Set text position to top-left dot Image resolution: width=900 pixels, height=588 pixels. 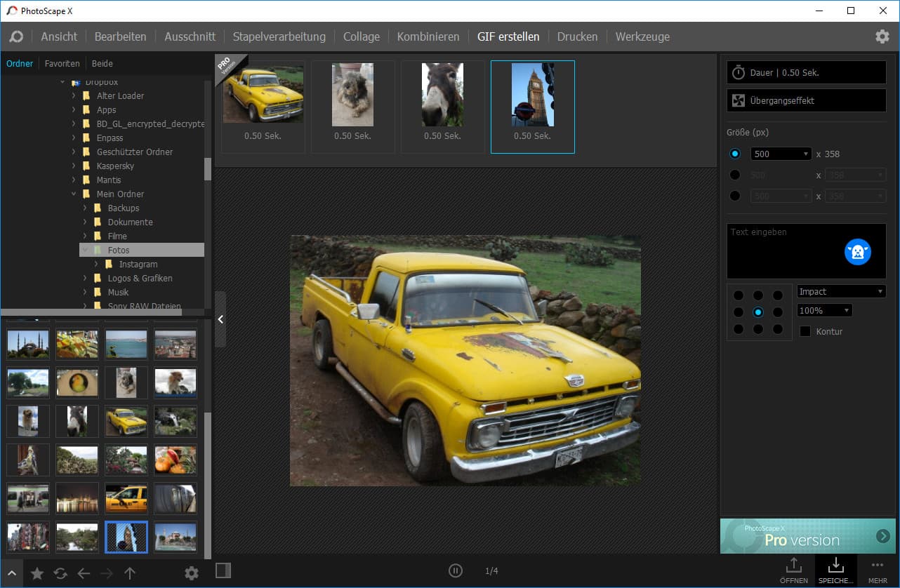pyautogui.click(x=739, y=295)
